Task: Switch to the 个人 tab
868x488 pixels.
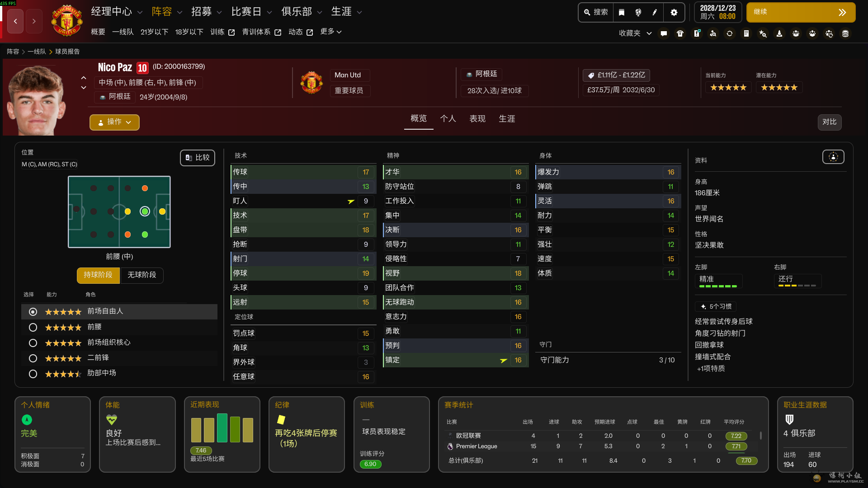Action: [x=448, y=118]
